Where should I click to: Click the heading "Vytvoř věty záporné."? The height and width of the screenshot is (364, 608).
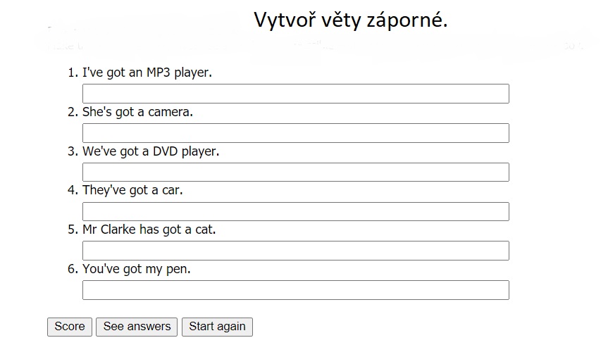click(x=350, y=20)
